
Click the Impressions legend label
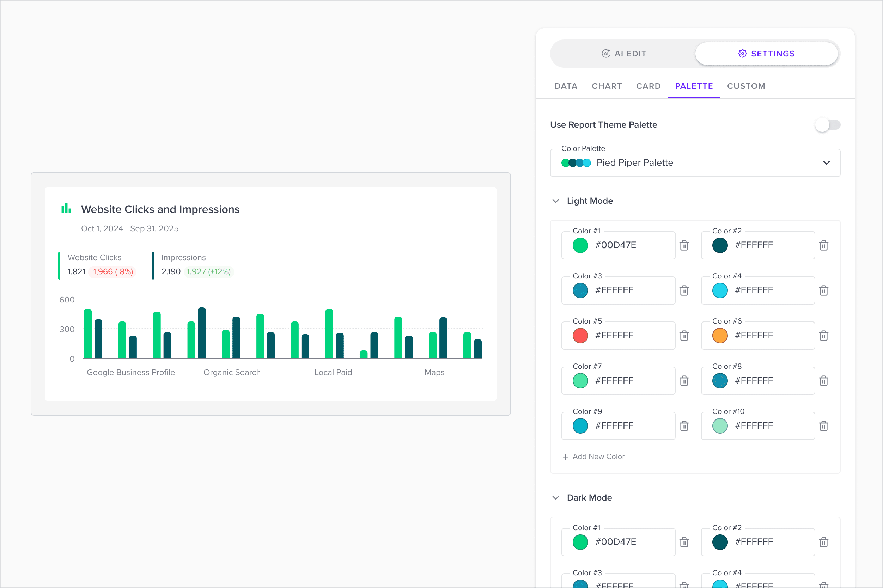(183, 257)
